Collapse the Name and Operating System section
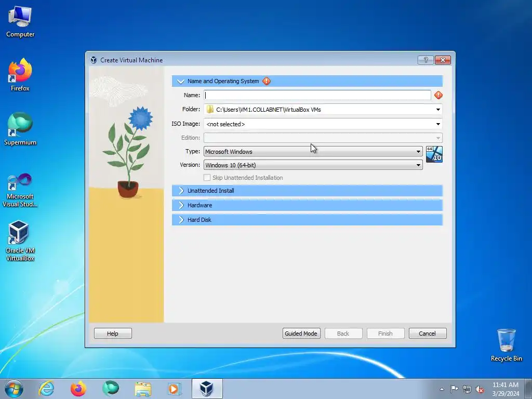532x399 pixels. (181, 81)
